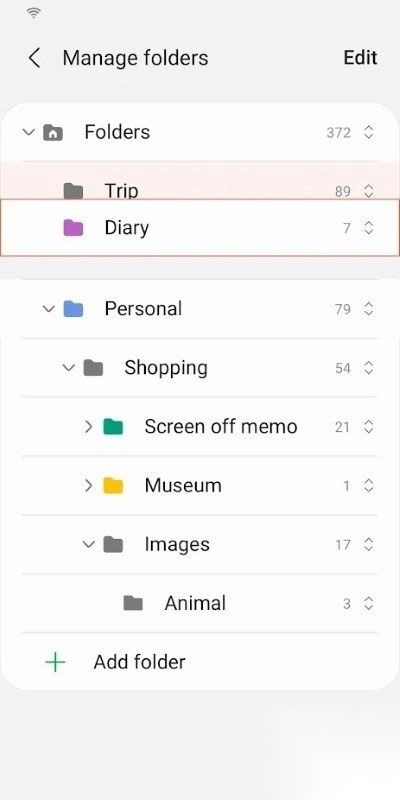Image resolution: width=400 pixels, height=800 pixels.
Task: Tap the gray Animal folder icon
Action: [133, 603]
